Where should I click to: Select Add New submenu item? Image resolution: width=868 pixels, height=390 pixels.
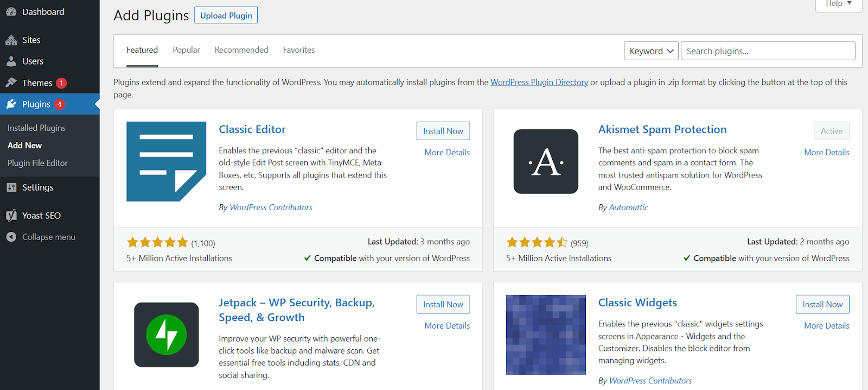click(24, 146)
